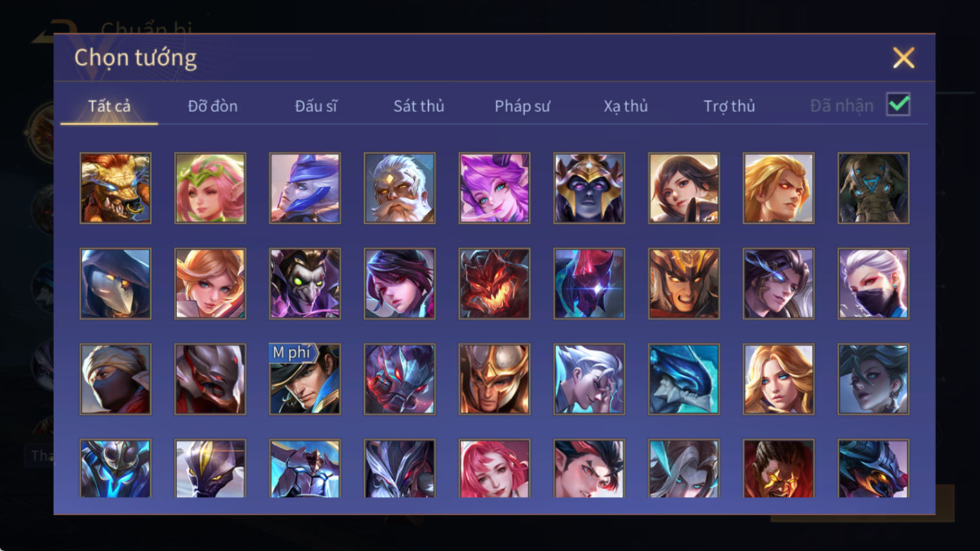Switch to the 'Xạ thủ' tab
The image size is (980, 551).
[625, 106]
